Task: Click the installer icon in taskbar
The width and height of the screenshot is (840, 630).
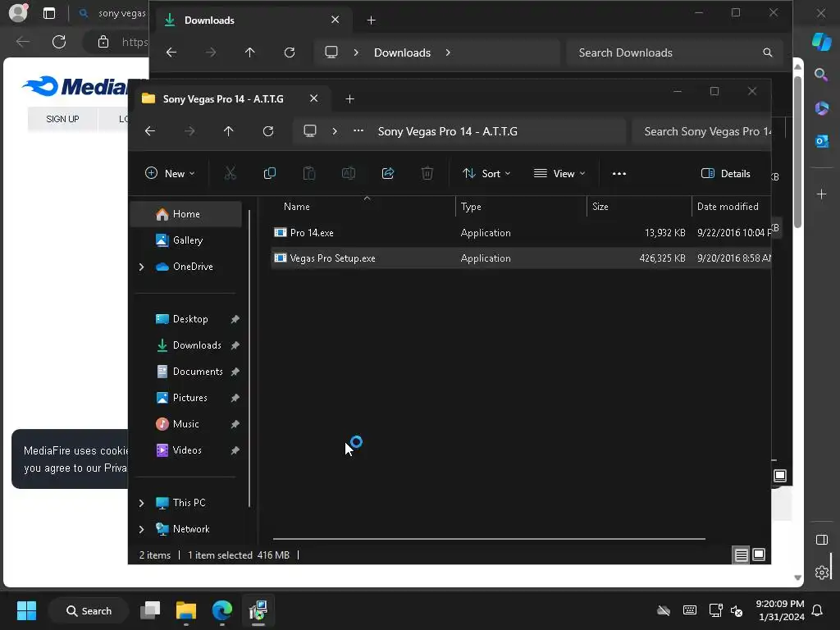Action: [258, 610]
